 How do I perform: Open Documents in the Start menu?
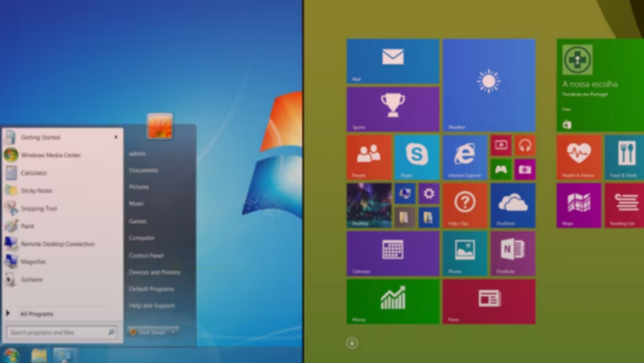click(143, 170)
